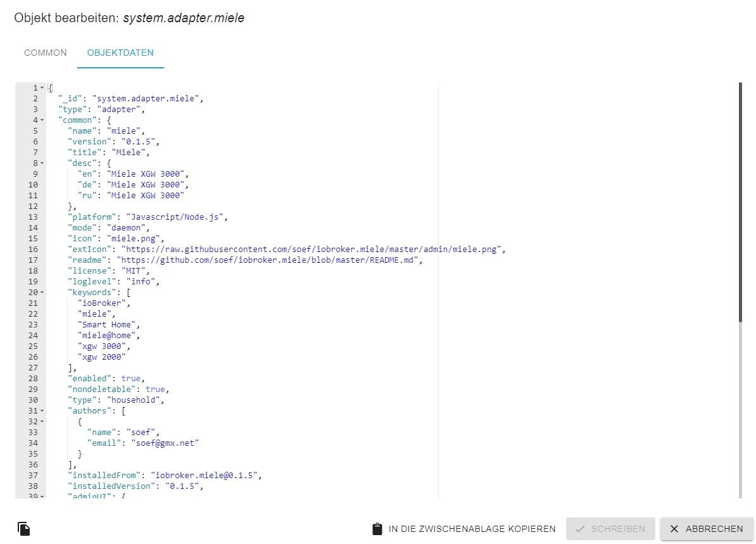This screenshot has width=756, height=544.
Task: Fold the author object on line 32
Action: click(42, 422)
